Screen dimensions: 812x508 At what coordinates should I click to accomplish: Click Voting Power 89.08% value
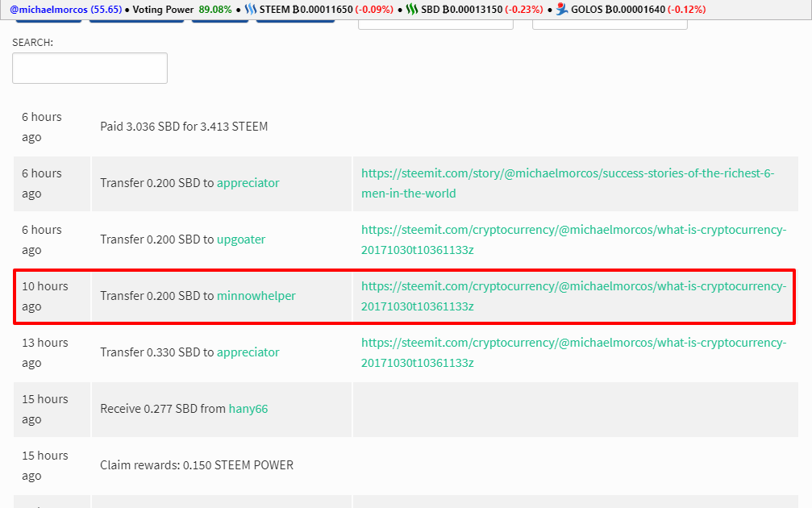coord(215,10)
